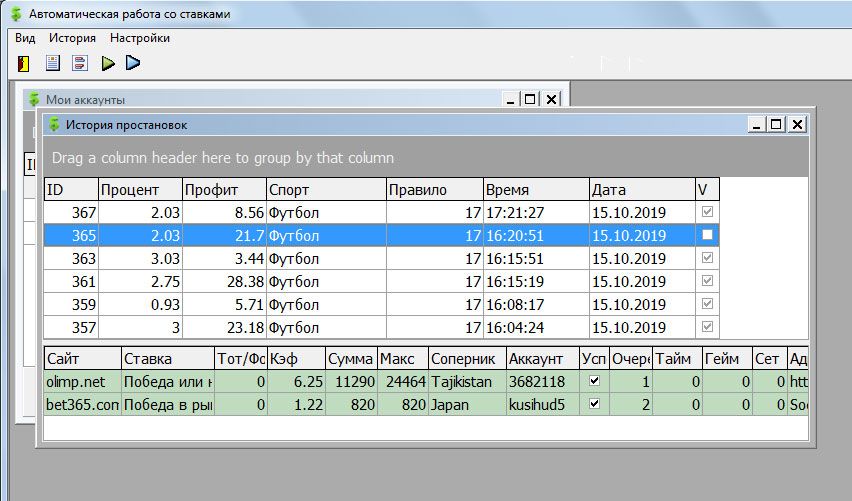852x501 pixels.
Task: Toggle the V checkbox in row 367
Action: (x=708, y=212)
